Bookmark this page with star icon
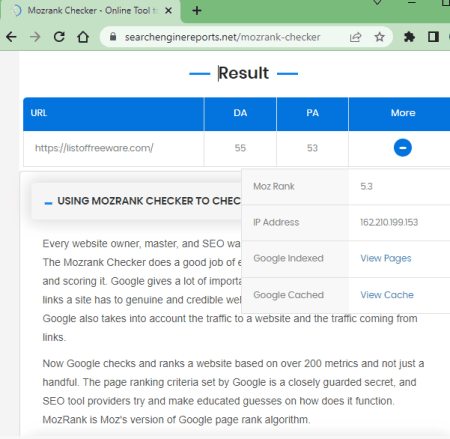The image size is (450, 439). (x=379, y=37)
